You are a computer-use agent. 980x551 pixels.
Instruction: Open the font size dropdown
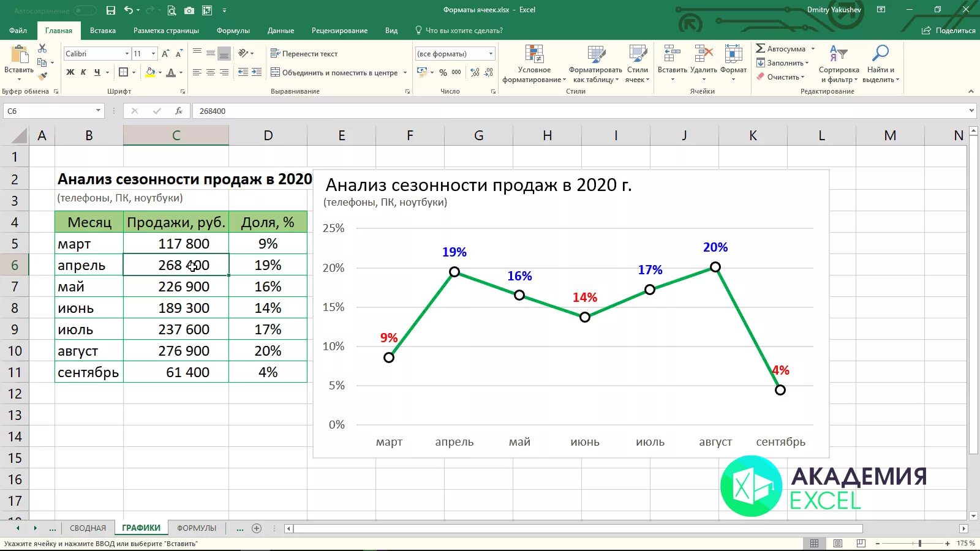[153, 54]
